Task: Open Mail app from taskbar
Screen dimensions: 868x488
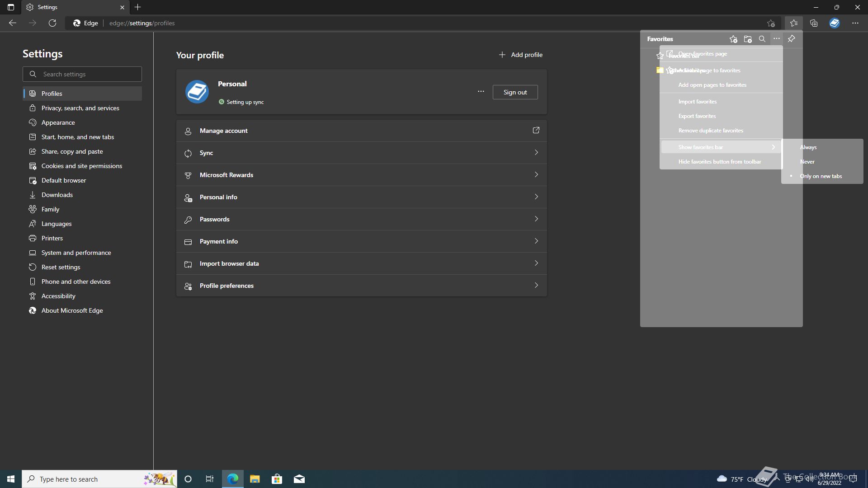Action: pos(299,479)
